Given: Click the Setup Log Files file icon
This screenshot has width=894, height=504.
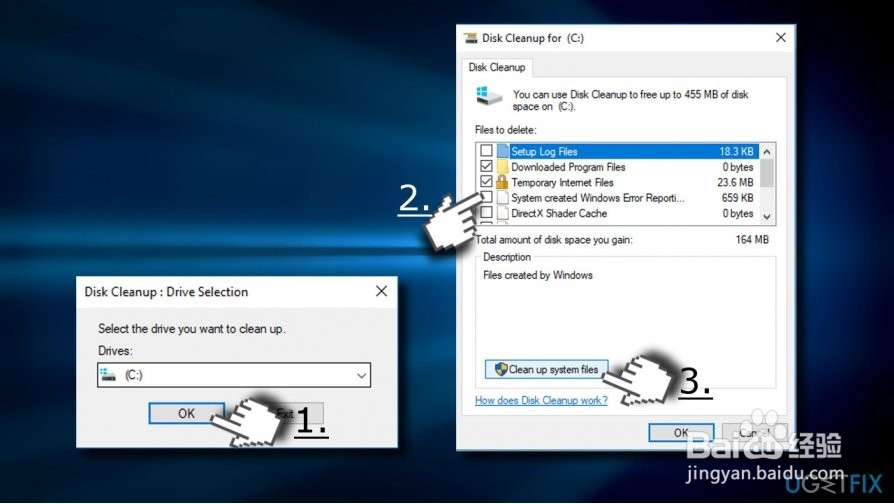Looking at the screenshot, I should click(502, 151).
